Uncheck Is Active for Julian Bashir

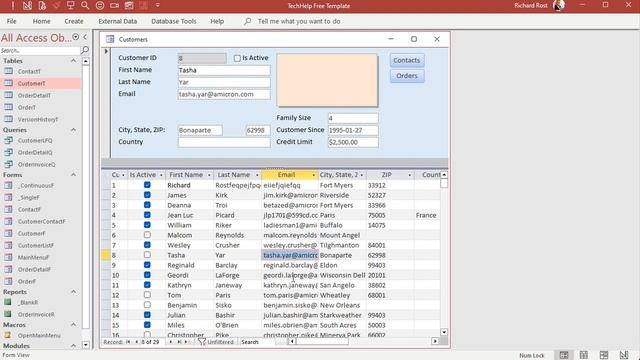tap(147, 315)
